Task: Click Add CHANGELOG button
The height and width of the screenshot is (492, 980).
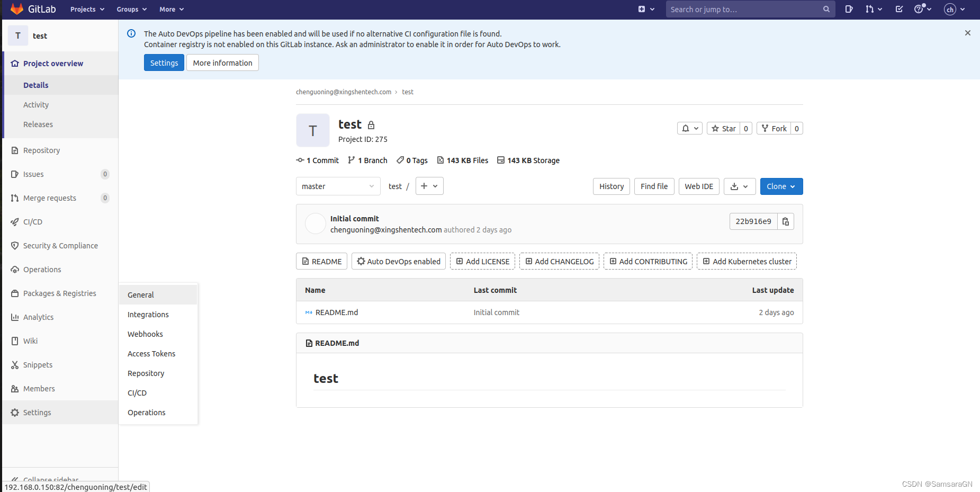Action: 559,261
